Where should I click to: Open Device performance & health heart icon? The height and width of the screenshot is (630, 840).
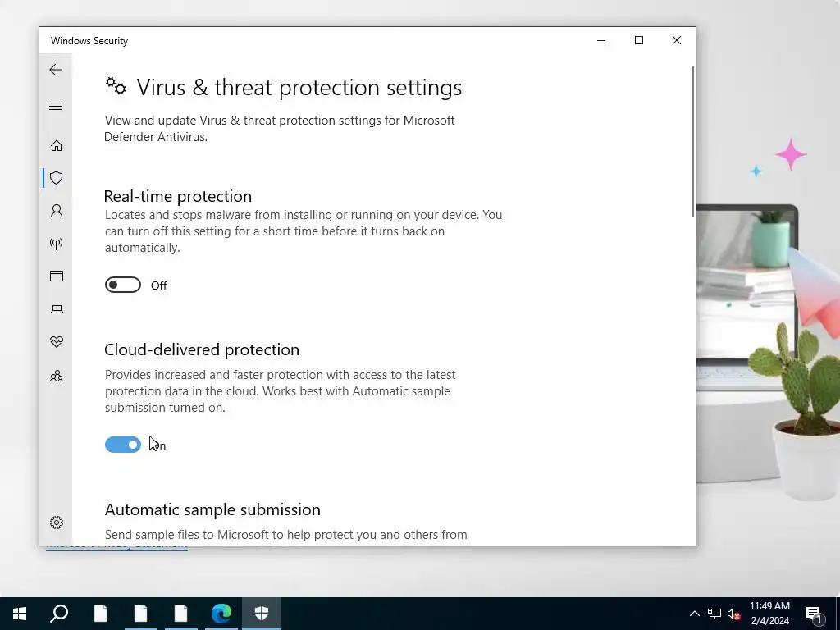57,342
